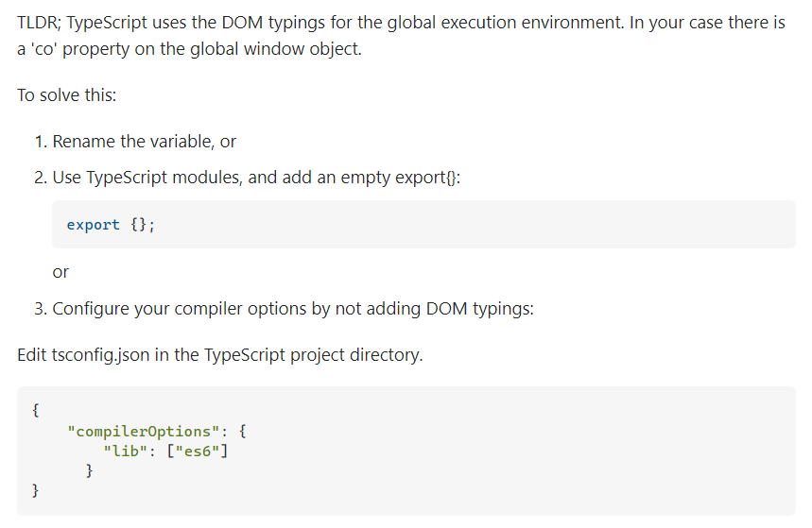Click the '"lib": ["es6"]' code line

165,451
